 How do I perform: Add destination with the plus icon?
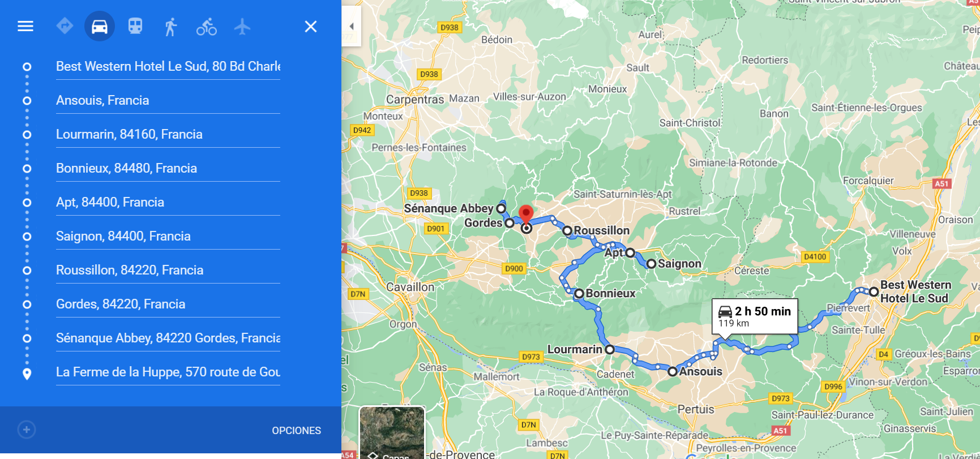pyautogui.click(x=27, y=430)
